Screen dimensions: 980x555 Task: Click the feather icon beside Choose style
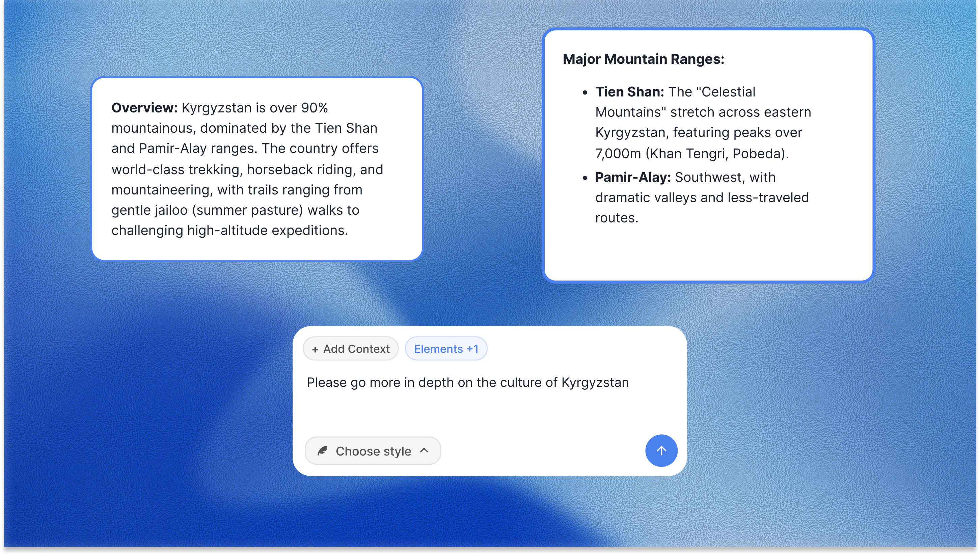tap(322, 451)
